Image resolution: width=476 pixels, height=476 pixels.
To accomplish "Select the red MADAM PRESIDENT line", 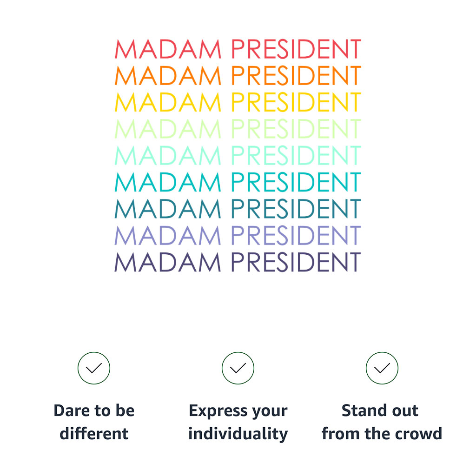I will pos(238,49).
